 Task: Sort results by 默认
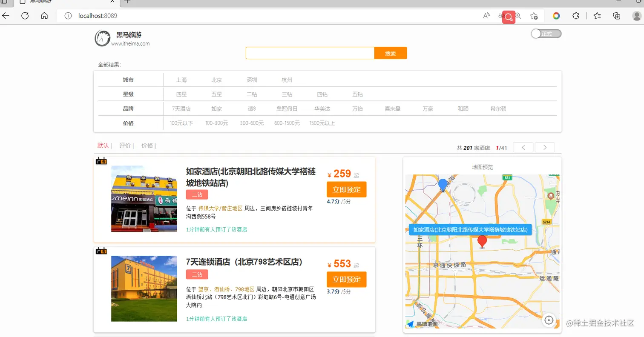pos(103,146)
